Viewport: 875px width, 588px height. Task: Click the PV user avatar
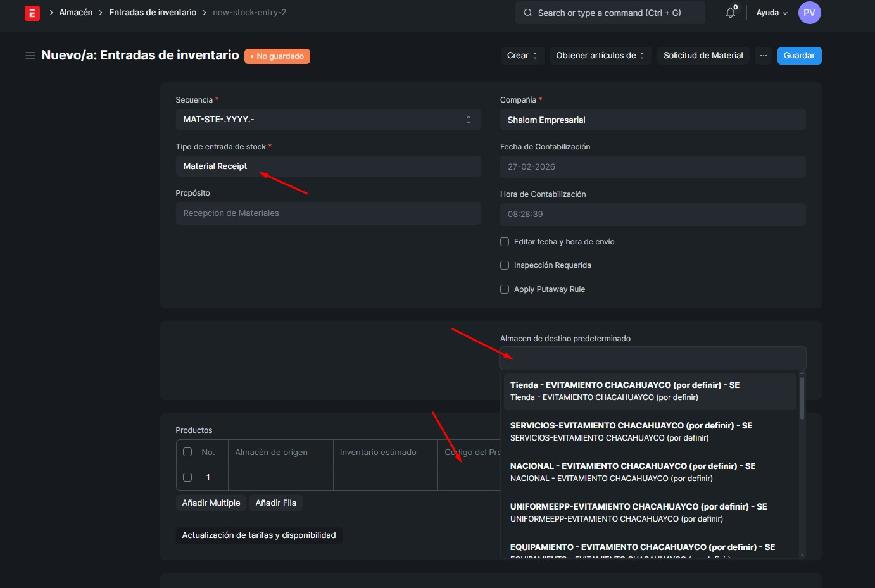[x=809, y=13]
